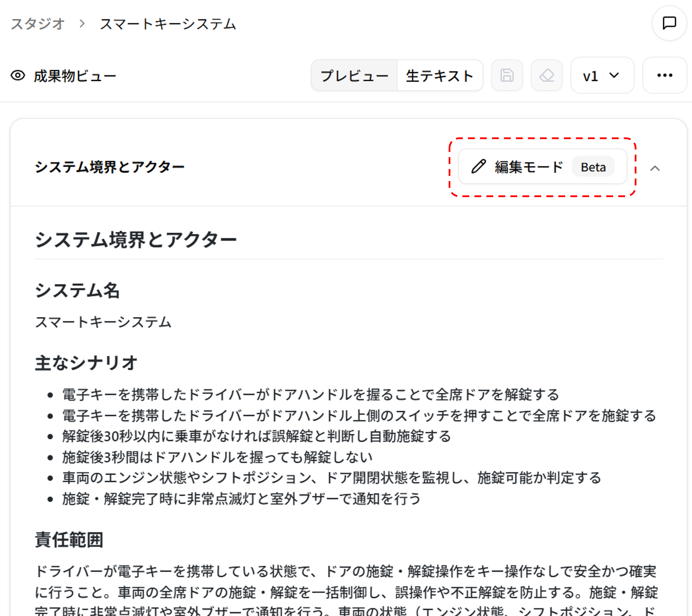Open the v1 version dropdown
The width and height of the screenshot is (692, 616).
coord(602,75)
